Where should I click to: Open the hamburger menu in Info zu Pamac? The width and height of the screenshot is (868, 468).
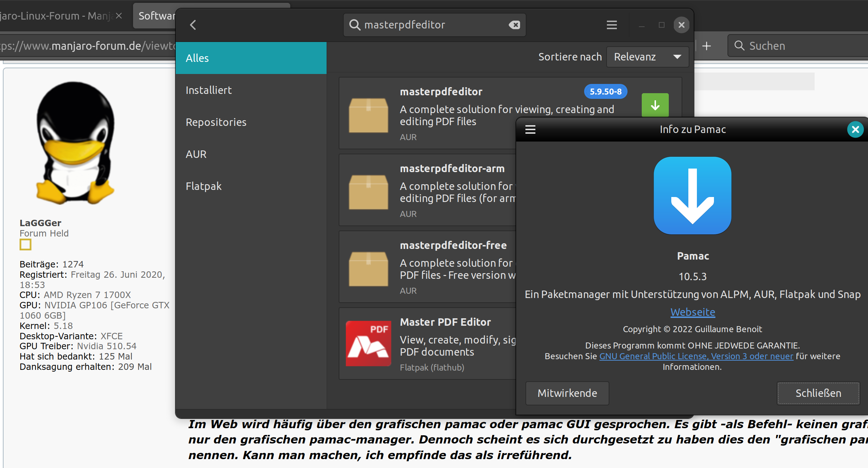pyautogui.click(x=530, y=129)
